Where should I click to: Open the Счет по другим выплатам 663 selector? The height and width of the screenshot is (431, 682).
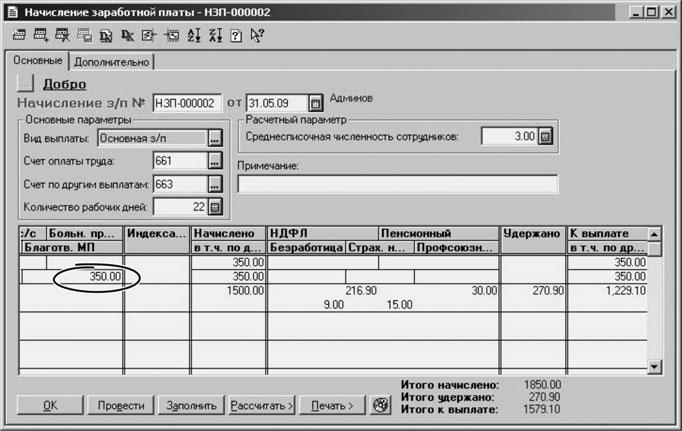coord(214,185)
